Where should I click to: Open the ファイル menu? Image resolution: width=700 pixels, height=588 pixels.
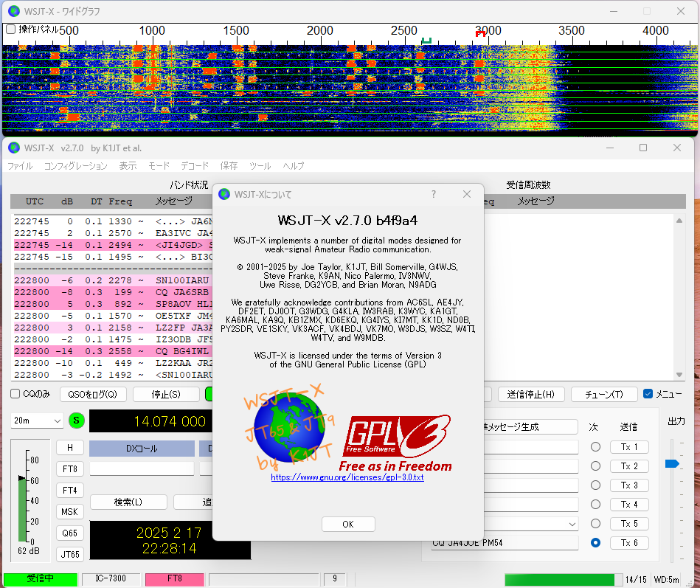point(20,166)
